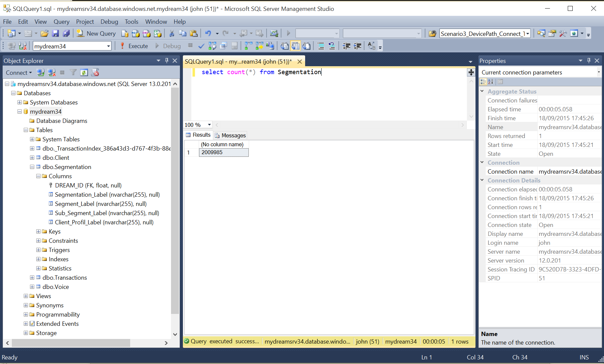
Task: Toggle auto-hide pin on Object Explorer
Action: coord(166,60)
